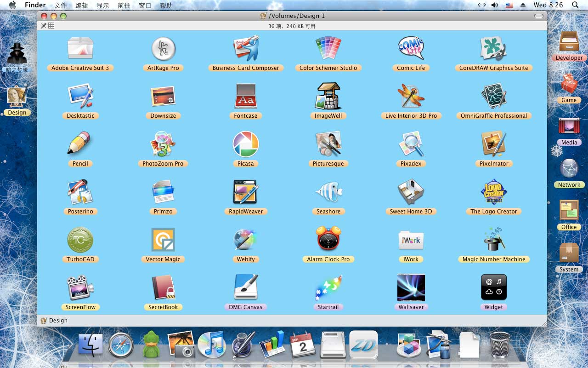This screenshot has width=588, height=368.
Task: Select the OmniGraffle Professional icon
Action: pyautogui.click(x=494, y=96)
